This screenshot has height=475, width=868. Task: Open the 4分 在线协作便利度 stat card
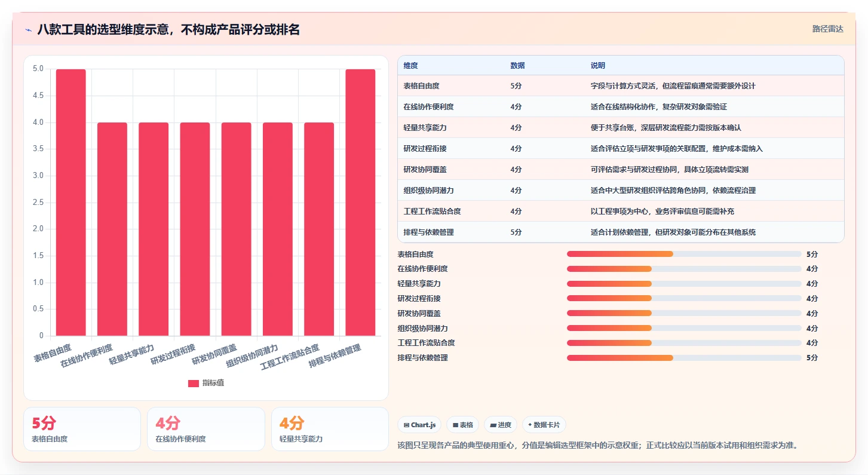coord(206,429)
